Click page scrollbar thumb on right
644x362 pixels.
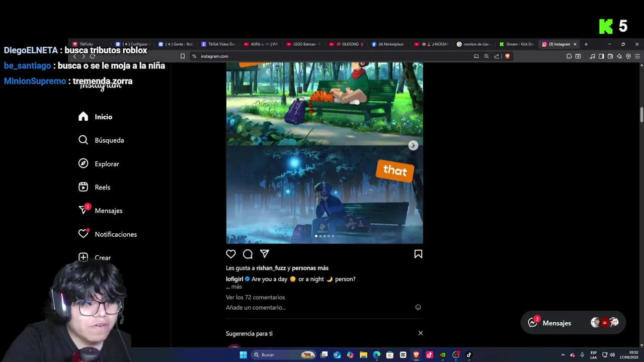click(641, 114)
